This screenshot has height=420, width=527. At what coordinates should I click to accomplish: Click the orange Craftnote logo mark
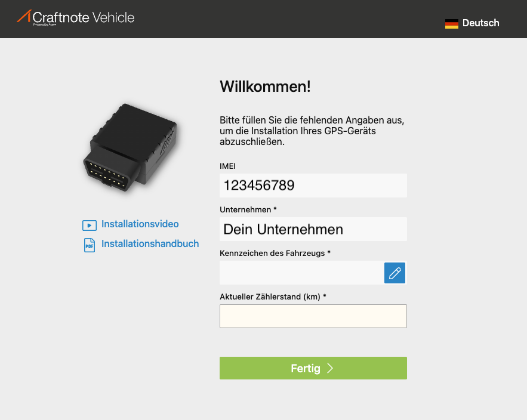click(x=24, y=16)
